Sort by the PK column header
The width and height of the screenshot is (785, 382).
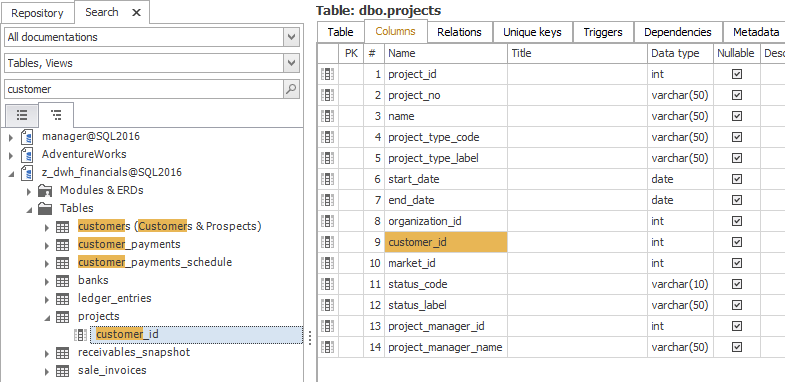click(351, 53)
